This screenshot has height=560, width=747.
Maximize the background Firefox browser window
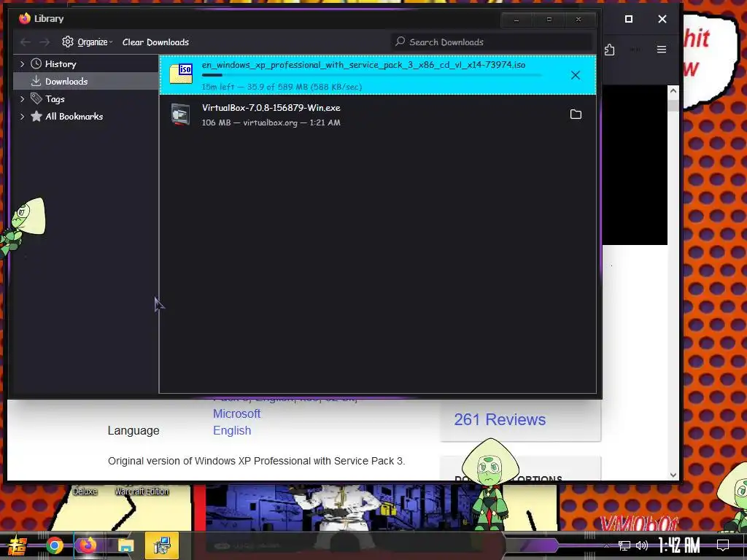(629, 19)
